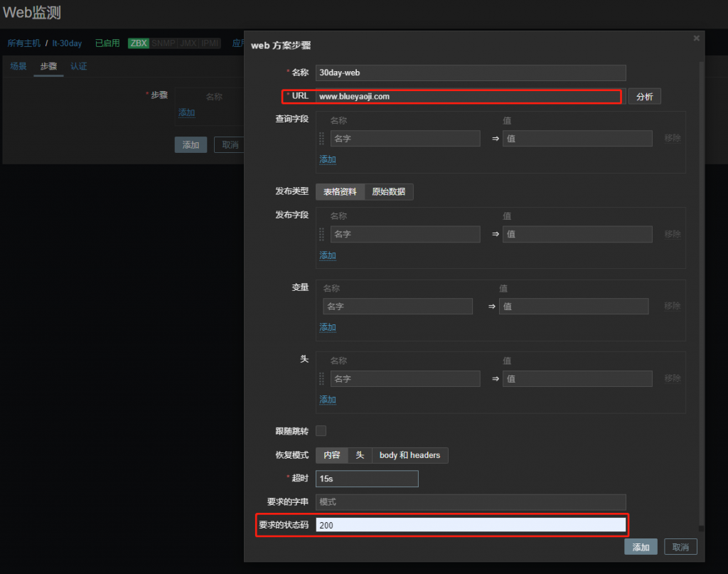The height and width of the screenshot is (574, 728).
Task: Focus the timeout field '15s'
Action: coord(367,479)
